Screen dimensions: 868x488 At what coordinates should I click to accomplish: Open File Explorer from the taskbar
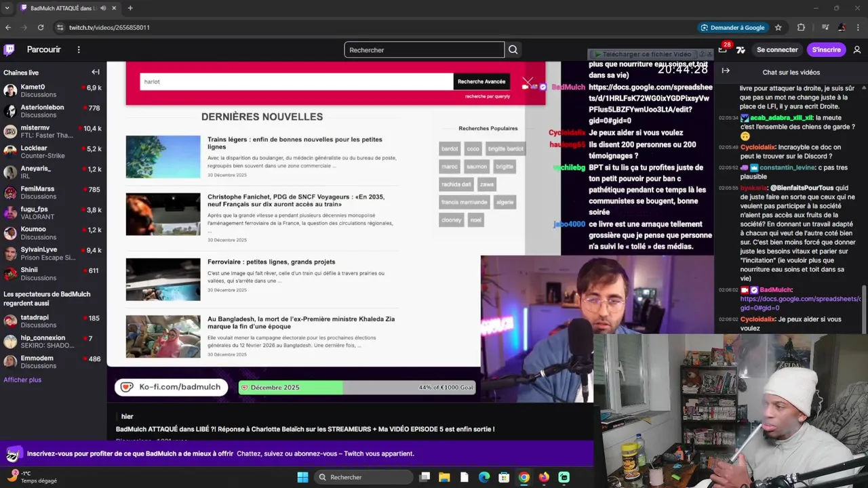tap(444, 477)
